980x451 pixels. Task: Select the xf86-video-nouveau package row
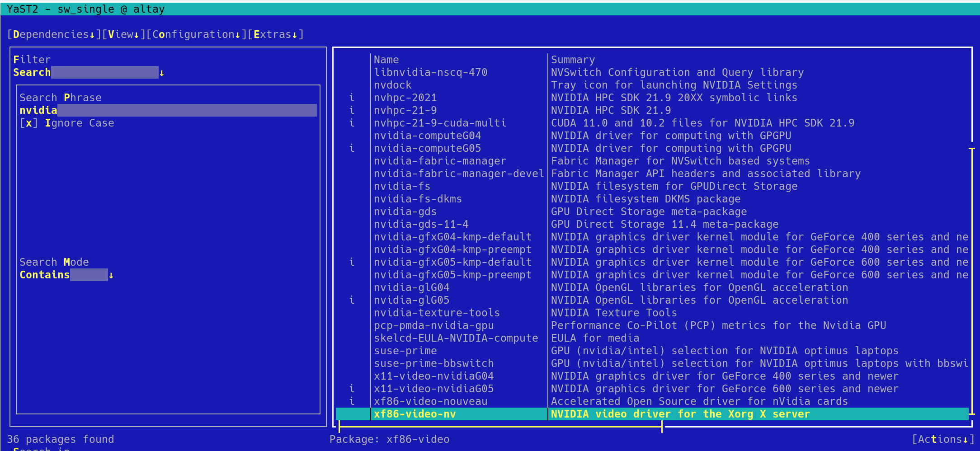[652, 401]
